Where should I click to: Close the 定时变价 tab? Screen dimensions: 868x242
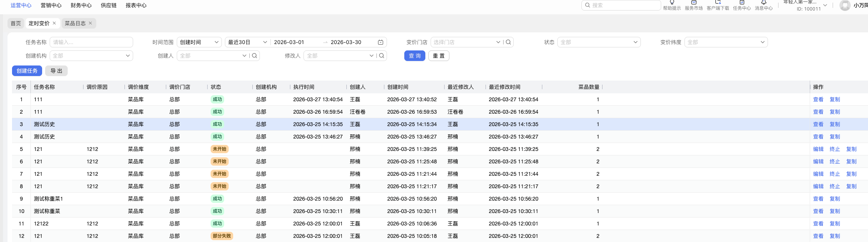pyautogui.click(x=54, y=23)
